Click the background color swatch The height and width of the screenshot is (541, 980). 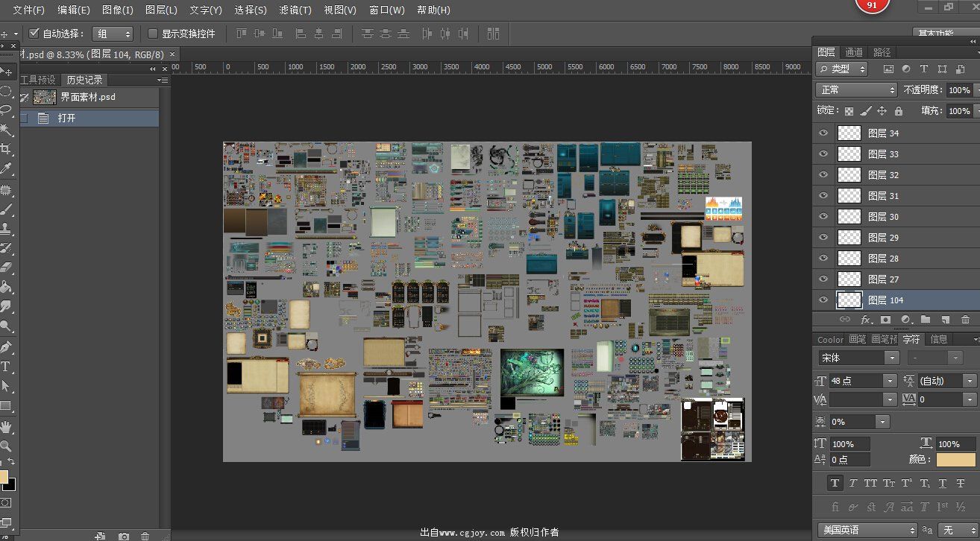11,485
